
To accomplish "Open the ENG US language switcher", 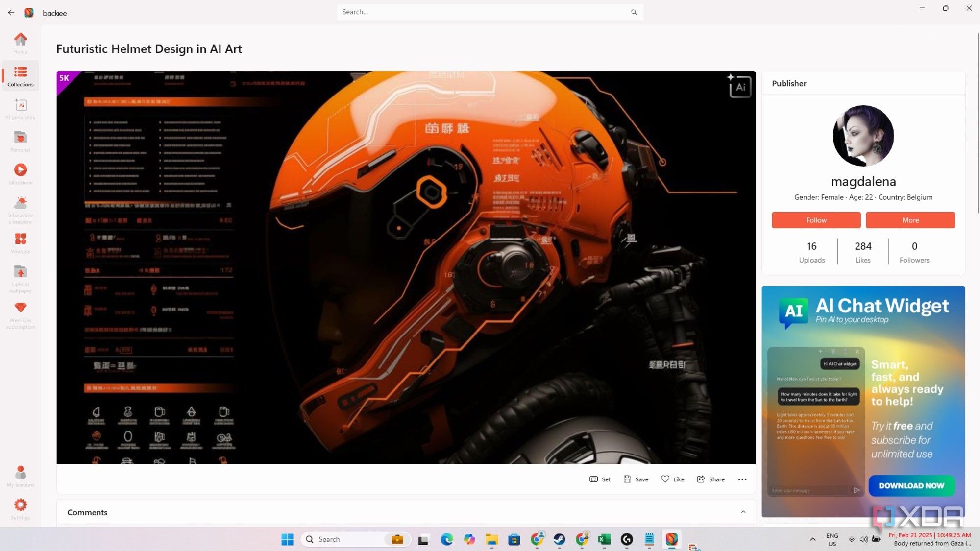I will point(832,539).
